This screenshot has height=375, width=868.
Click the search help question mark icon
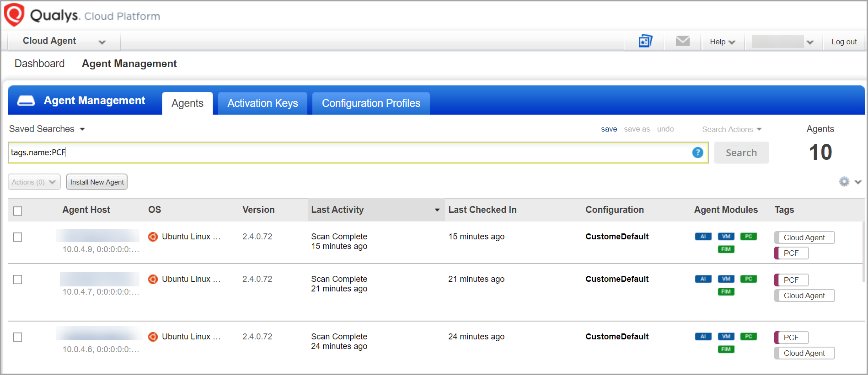click(697, 153)
